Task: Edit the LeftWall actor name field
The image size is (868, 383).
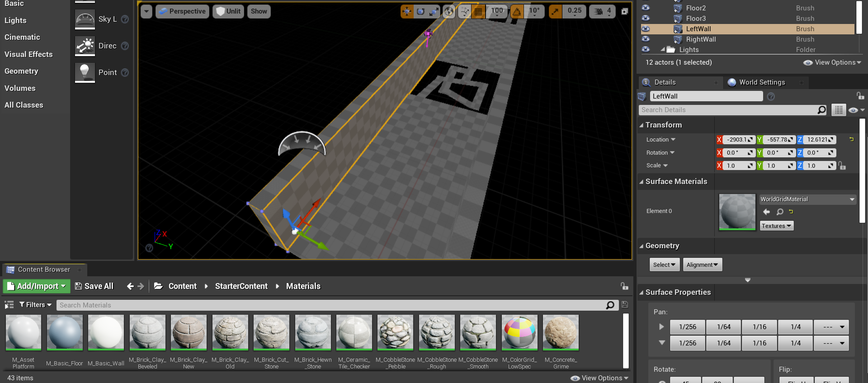Action: click(706, 96)
